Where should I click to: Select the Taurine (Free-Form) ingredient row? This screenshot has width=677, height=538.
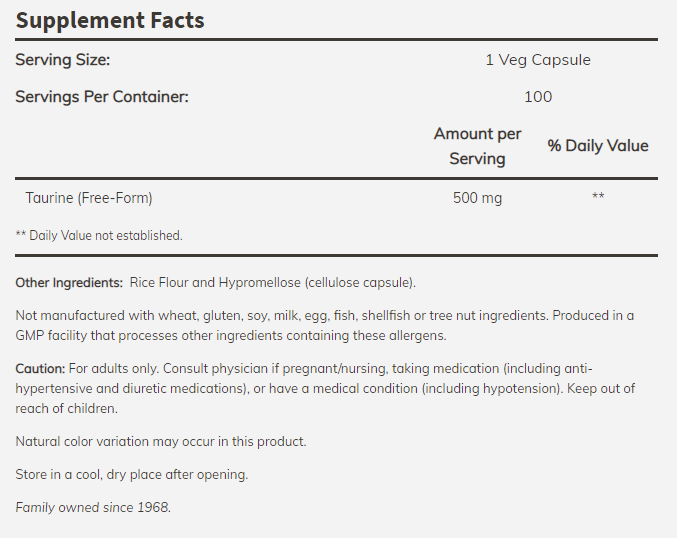89,198
